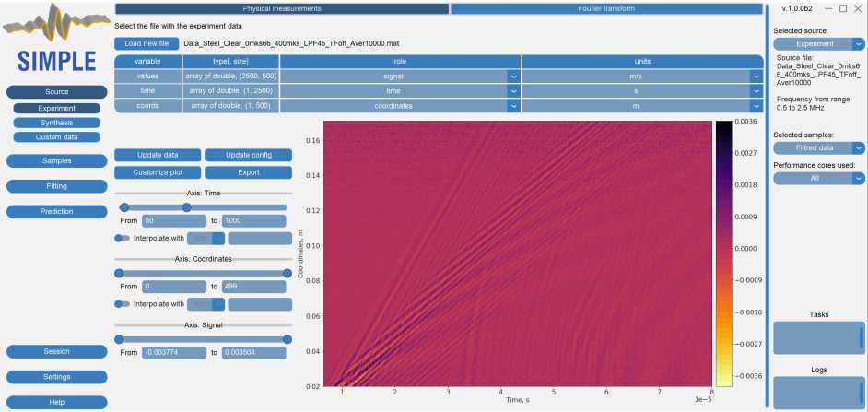Click interpolation value field under Time axis
868x412 pixels.
(x=260, y=239)
